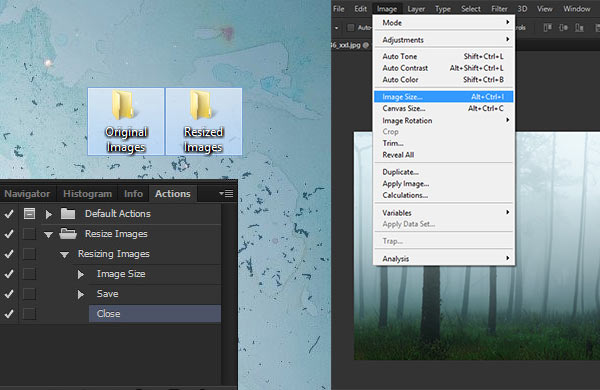Viewport: 600px width, 390px height.
Task: Open the Variables submenu
Action: [444, 213]
